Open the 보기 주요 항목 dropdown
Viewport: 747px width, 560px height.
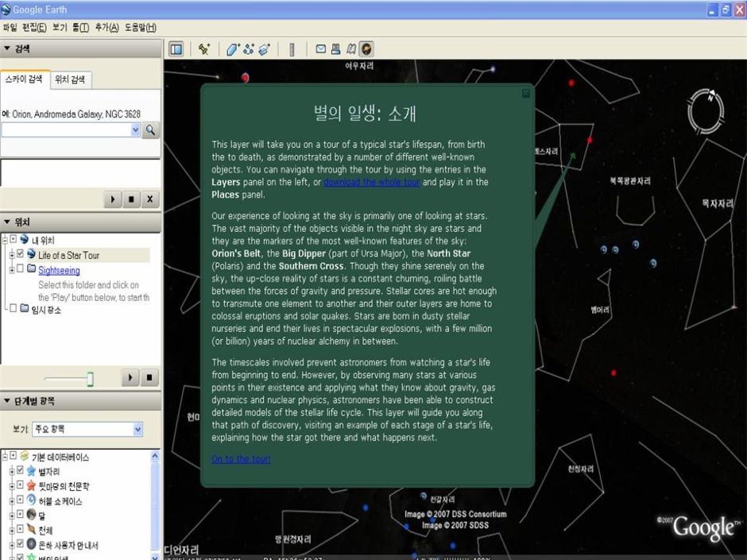click(87, 430)
